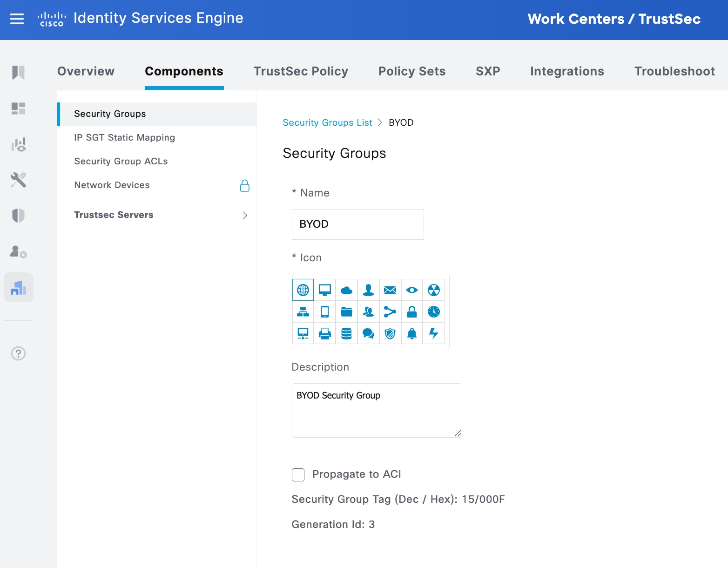Go back to Security Groups List
Viewport: 728px width, 568px height.
pyautogui.click(x=327, y=122)
